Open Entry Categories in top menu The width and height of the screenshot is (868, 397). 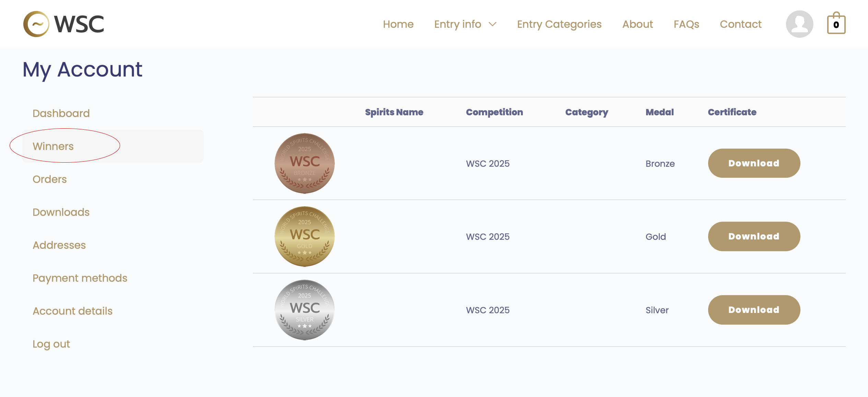tap(559, 24)
